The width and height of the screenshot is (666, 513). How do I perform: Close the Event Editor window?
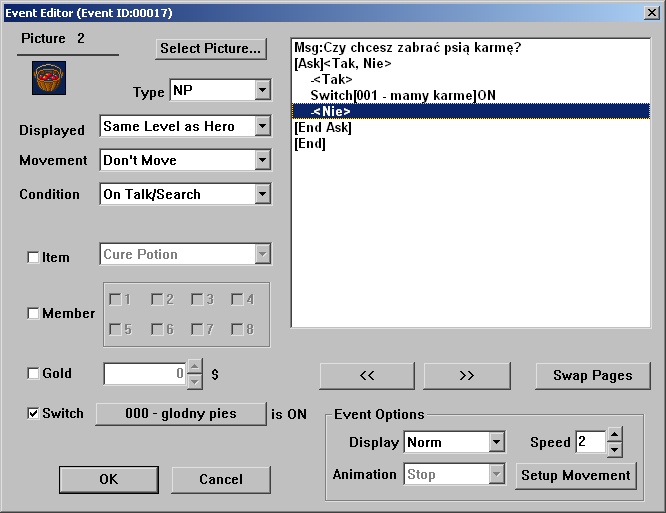click(x=652, y=13)
